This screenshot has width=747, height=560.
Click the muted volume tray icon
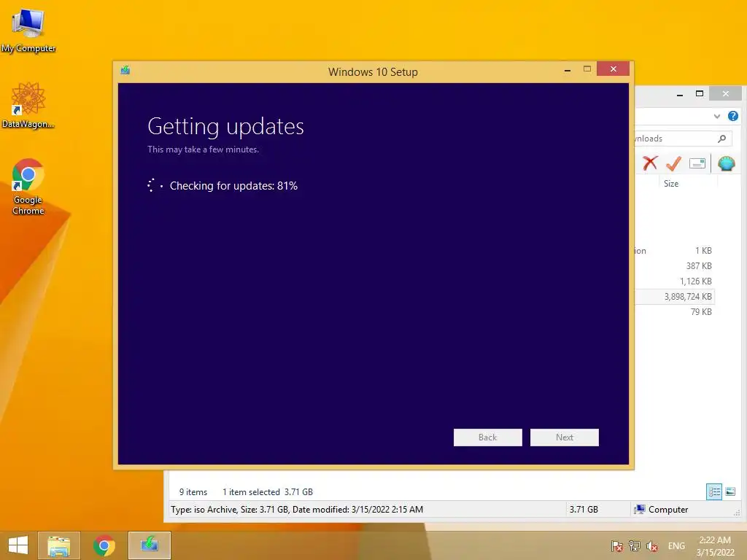click(651, 546)
